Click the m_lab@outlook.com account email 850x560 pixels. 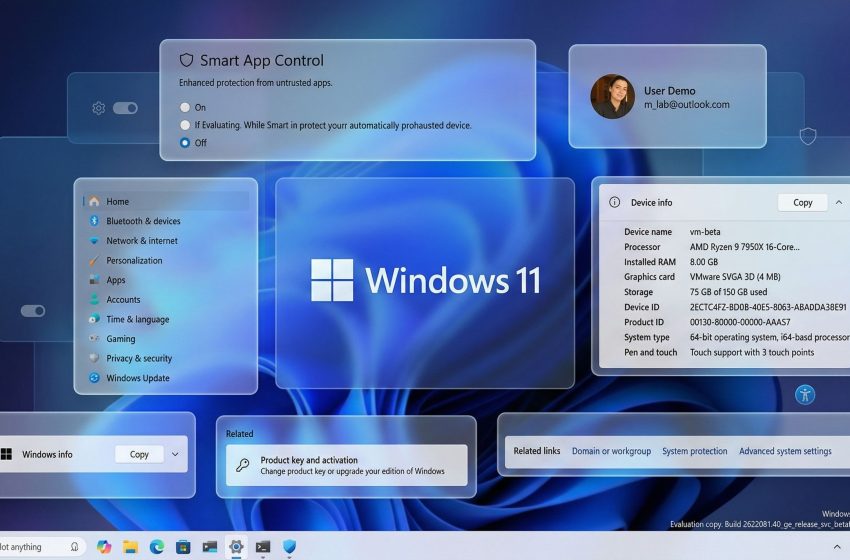point(686,105)
